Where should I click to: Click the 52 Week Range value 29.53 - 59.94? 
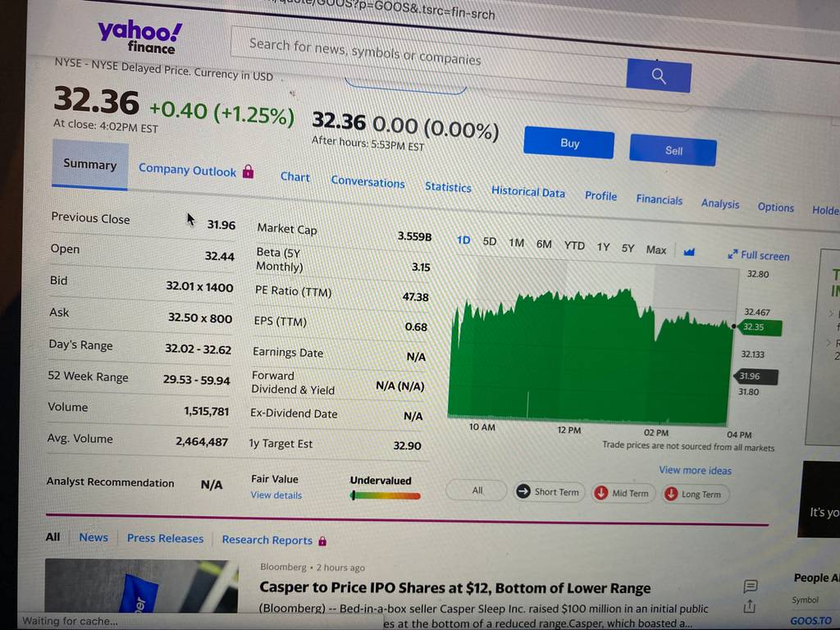pyautogui.click(x=197, y=380)
